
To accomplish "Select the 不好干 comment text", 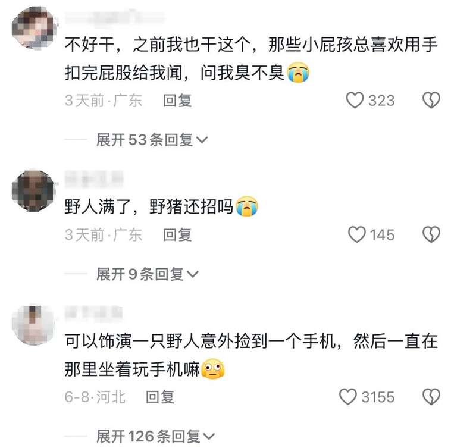I will pos(251,58).
